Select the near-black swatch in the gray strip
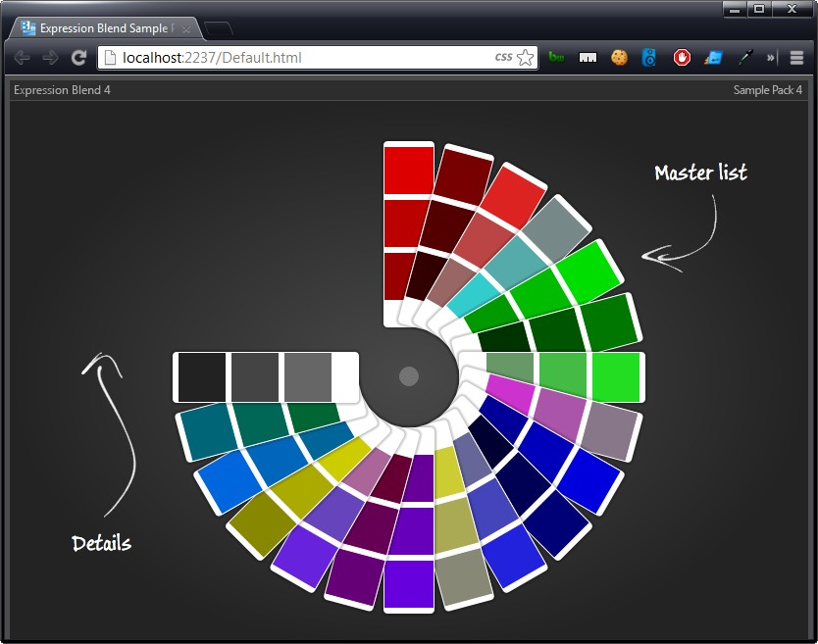Screen dimensions: 818x644 click(202, 377)
